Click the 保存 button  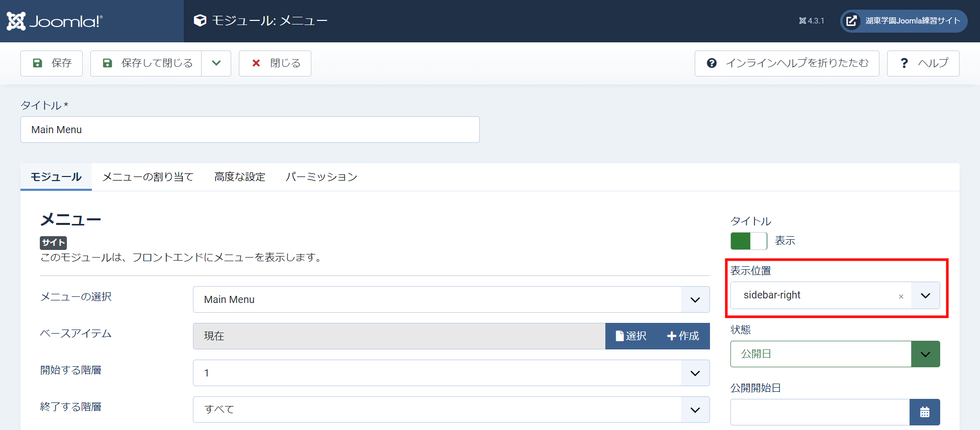[52, 63]
